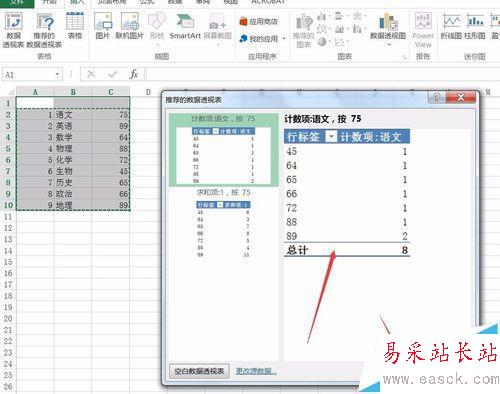Click the formula bar confirm checkmark
Image resolution: width=500 pixels, height=394 pixels.
click(113, 74)
